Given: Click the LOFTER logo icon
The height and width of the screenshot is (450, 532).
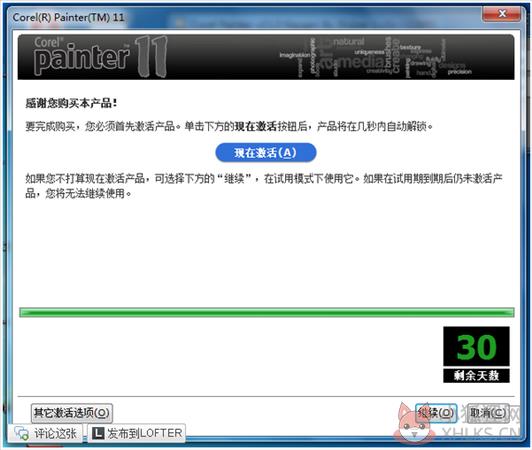Looking at the screenshot, I should pos(98,433).
